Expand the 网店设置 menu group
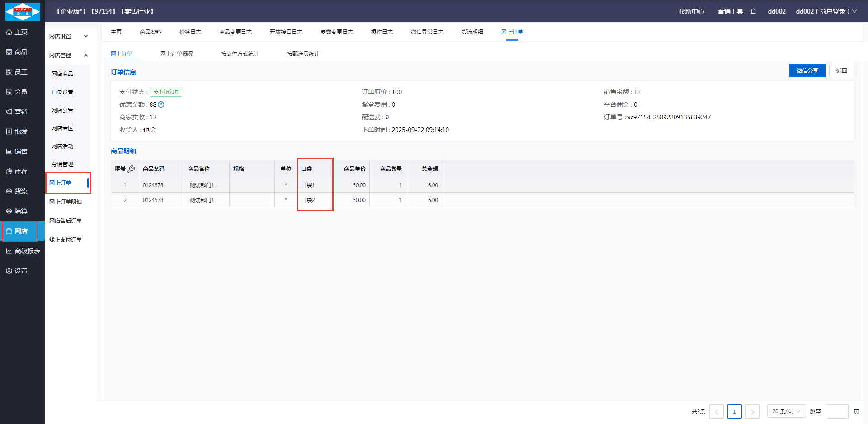 (68, 36)
